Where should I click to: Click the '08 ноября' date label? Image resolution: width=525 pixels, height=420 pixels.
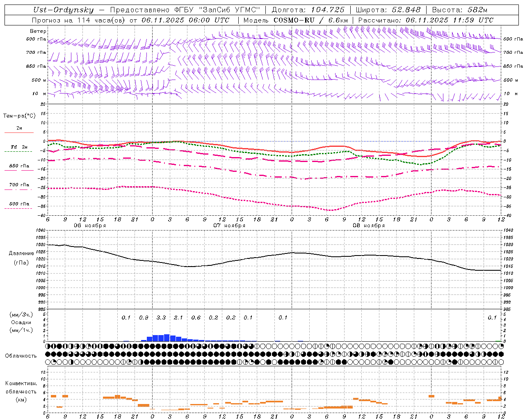click(369, 226)
